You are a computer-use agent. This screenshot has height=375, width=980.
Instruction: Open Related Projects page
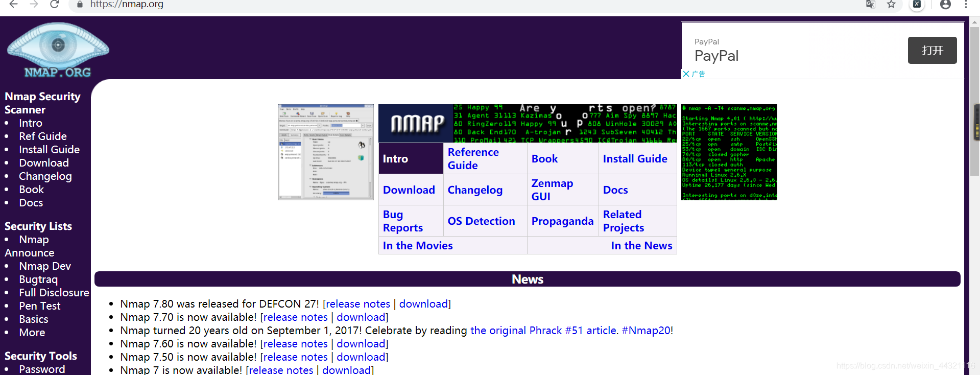pos(623,221)
